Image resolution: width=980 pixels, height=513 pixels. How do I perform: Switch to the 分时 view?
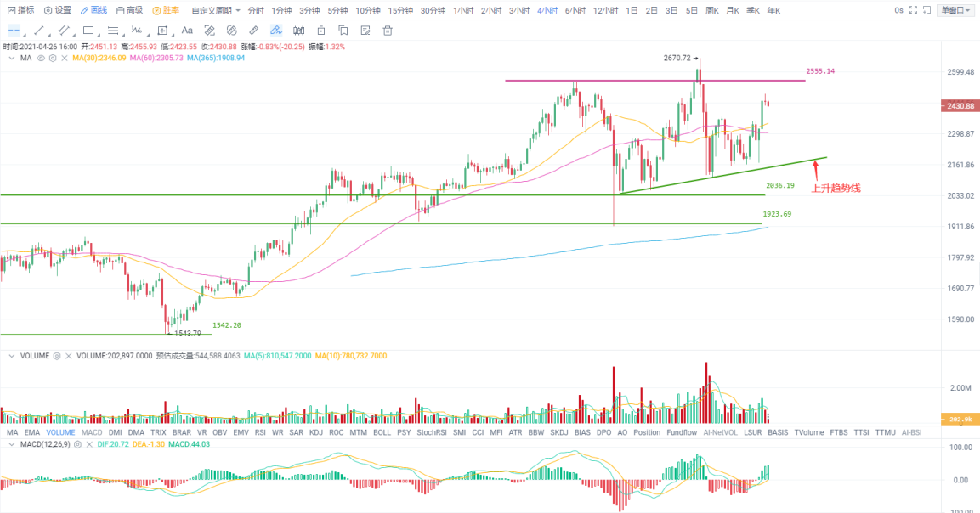tap(256, 11)
